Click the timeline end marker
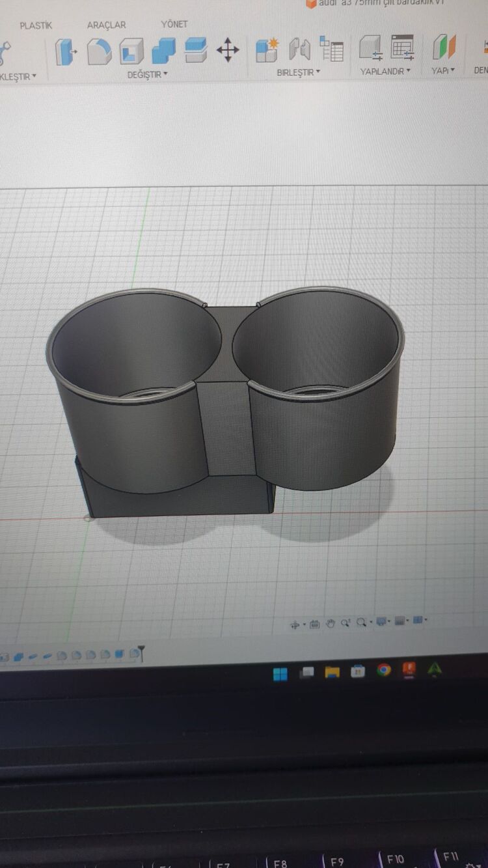The image size is (488, 868). (141, 652)
